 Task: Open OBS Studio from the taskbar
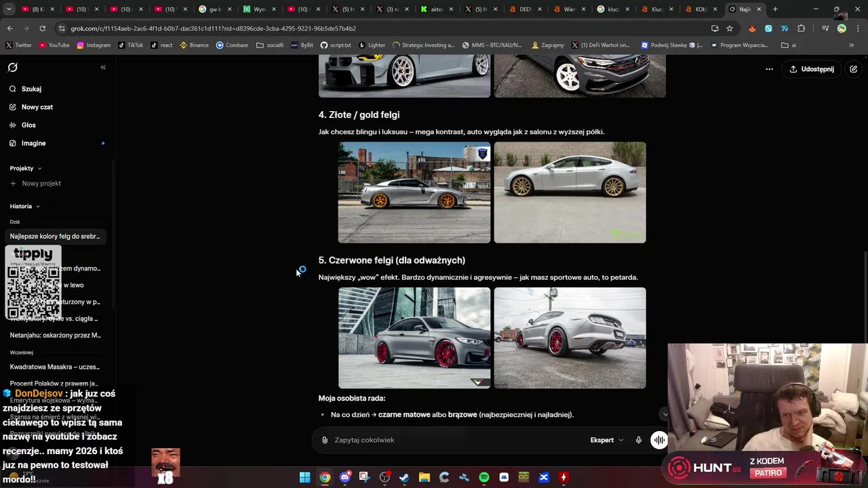(x=384, y=477)
